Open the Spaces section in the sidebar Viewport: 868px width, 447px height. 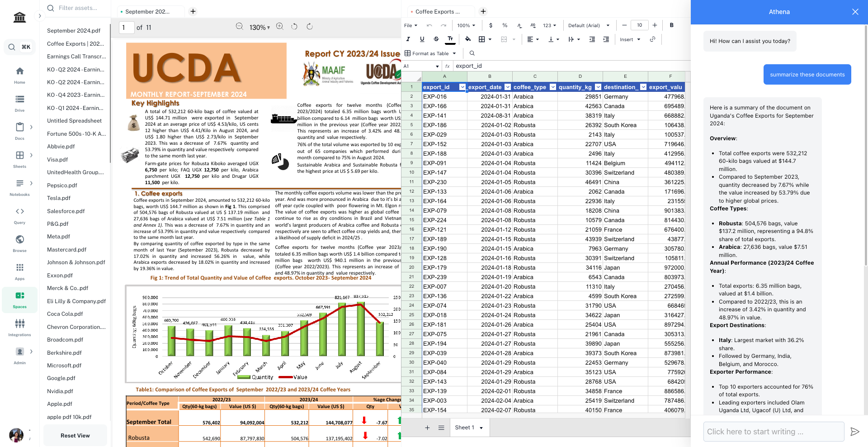pyautogui.click(x=19, y=300)
